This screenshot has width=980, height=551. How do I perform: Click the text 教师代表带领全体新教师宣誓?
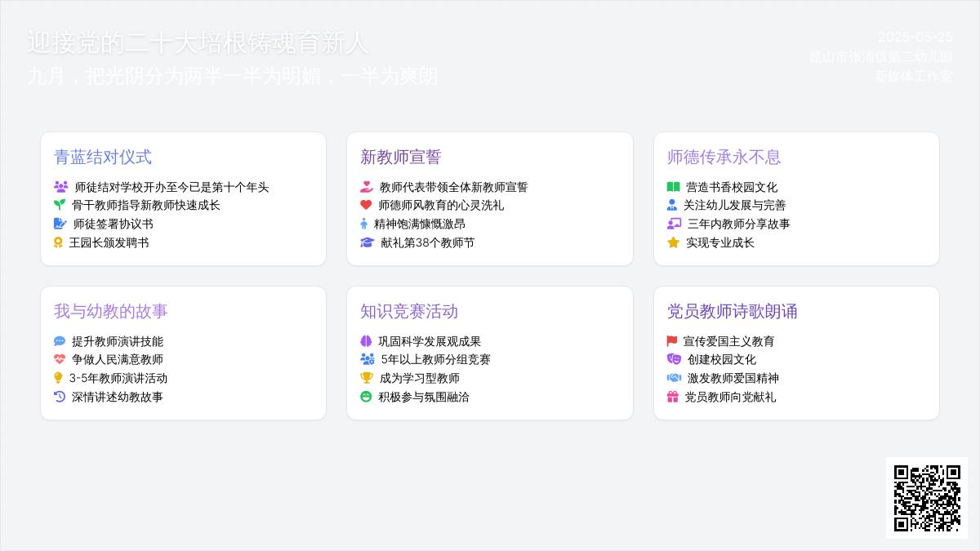[x=454, y=187]
